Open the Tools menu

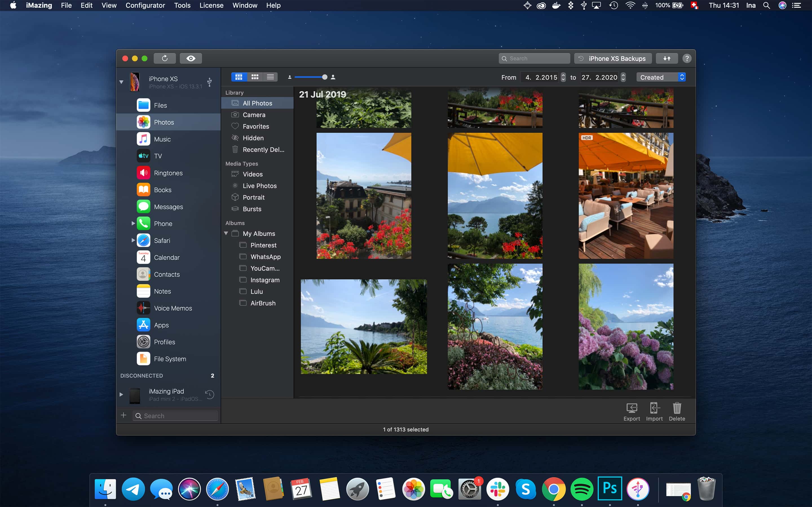point(181,5)
